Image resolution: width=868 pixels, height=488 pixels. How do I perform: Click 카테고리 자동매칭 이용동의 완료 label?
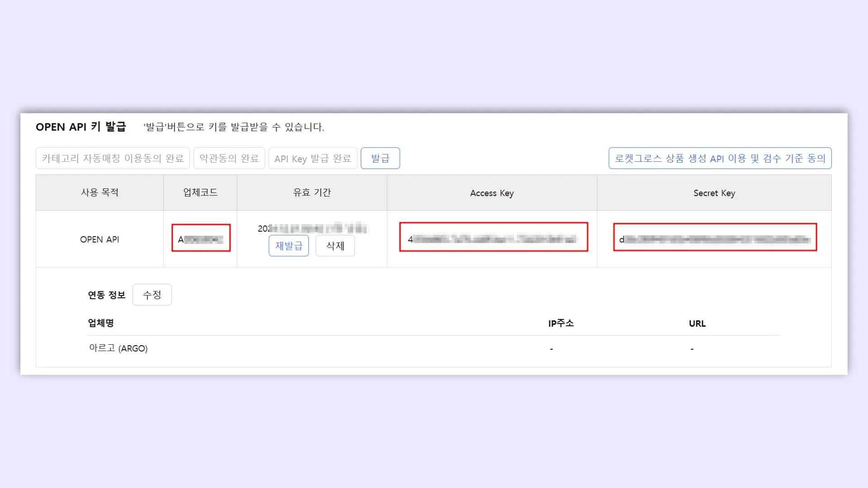coord(113,158)
